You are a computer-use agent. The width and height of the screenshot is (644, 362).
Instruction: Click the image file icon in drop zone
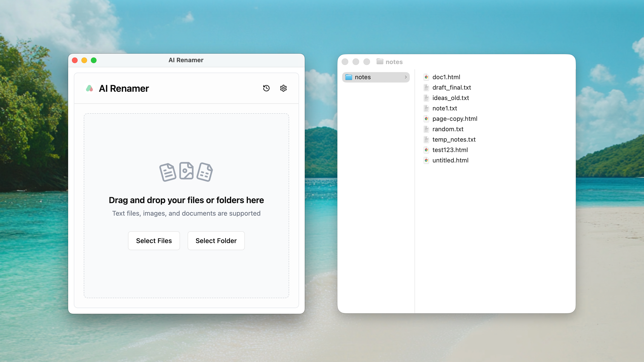tap(186, 171)
